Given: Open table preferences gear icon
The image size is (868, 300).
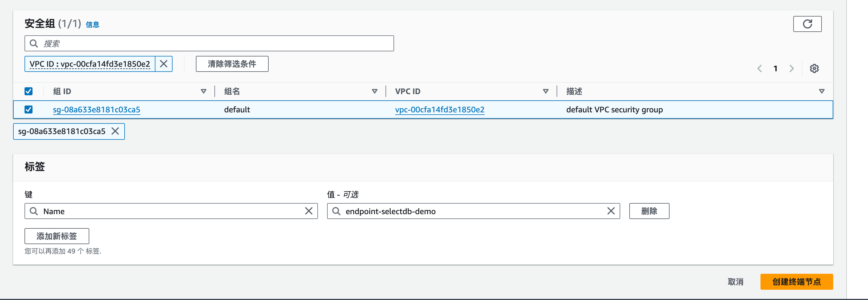Looking at the screenshot, I should click(x=814, y=68).
